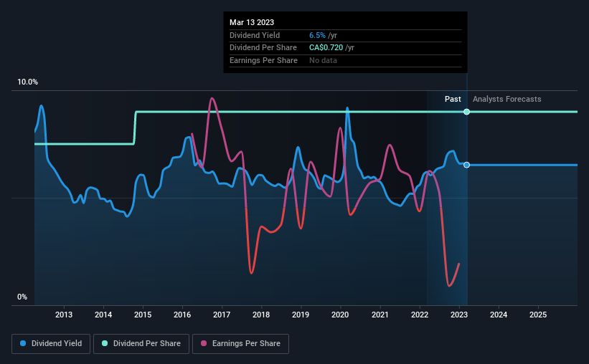Click the 'Analysts Forecasts' label
Image resolution: width=589 pixels, height=364 pixels.
506,99
